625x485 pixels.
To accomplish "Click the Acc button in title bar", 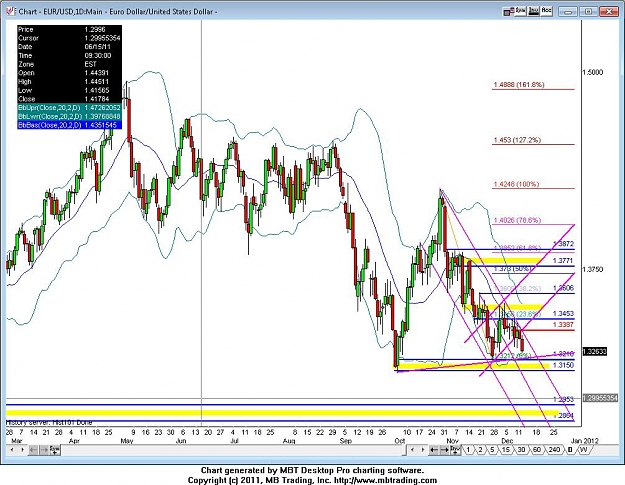I will 546,11.
